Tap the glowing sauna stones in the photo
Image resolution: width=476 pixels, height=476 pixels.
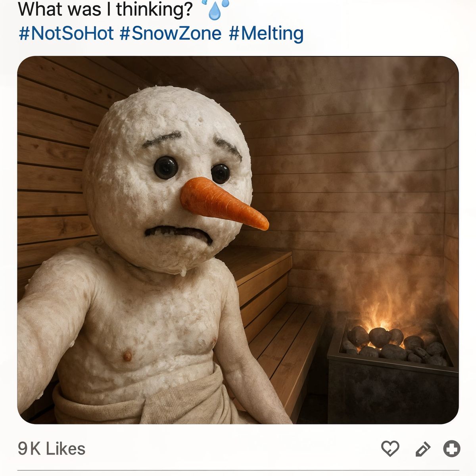click(393, 344)
